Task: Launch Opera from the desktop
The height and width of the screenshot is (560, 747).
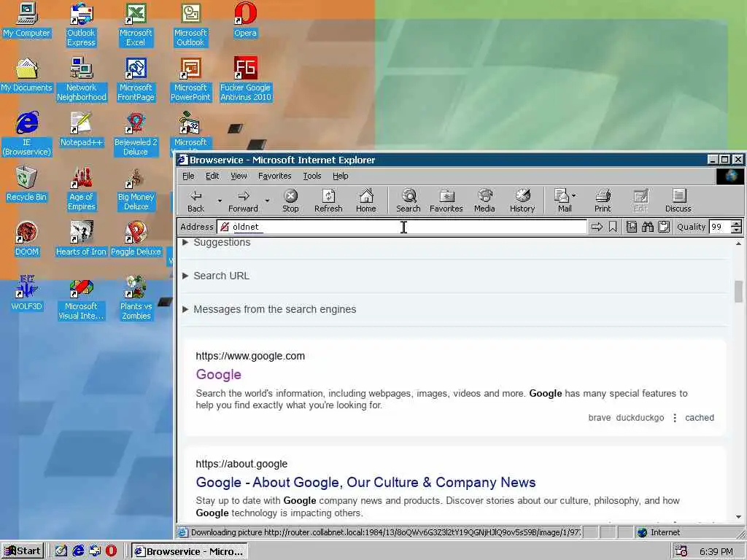Action: 245,20
